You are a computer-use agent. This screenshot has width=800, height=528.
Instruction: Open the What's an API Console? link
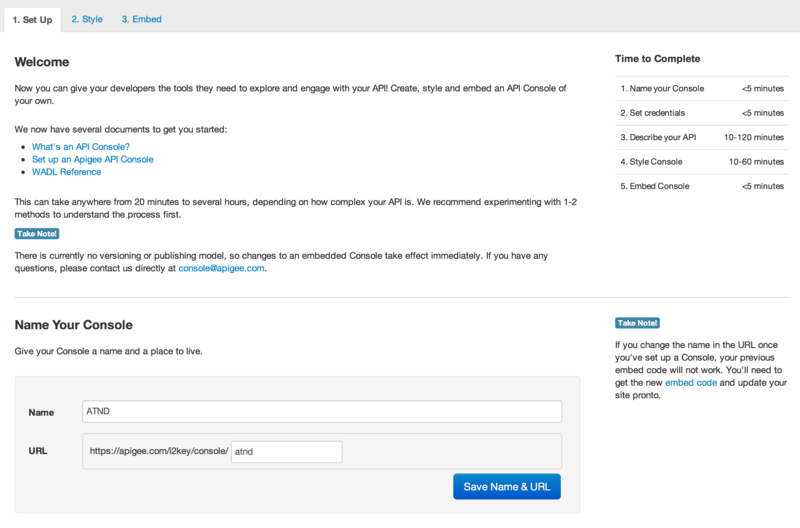(81, 146)
